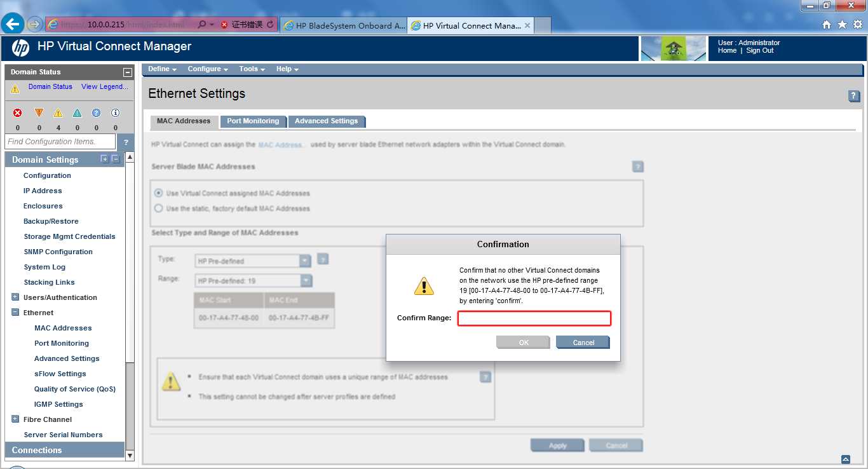Switch to the Port Monitoring tab
This screenshot has height=469, width=868.
pos(253,121)
